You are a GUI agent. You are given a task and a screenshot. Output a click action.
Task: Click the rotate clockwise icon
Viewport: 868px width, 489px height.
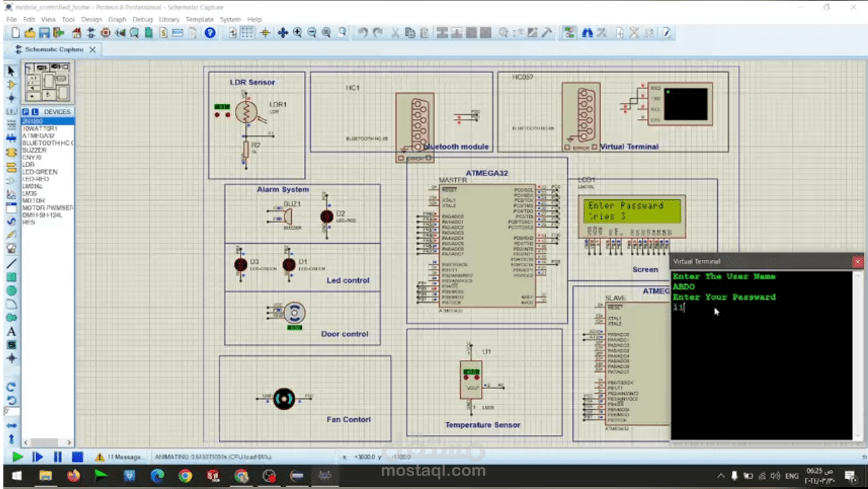(x=11, y=387)
